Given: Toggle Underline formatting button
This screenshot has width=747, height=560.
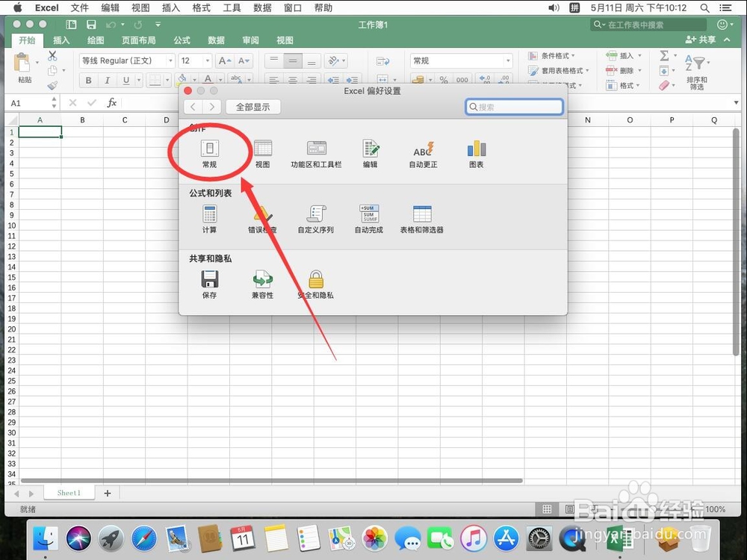Looking at the screenshot, I should (125, 81).
